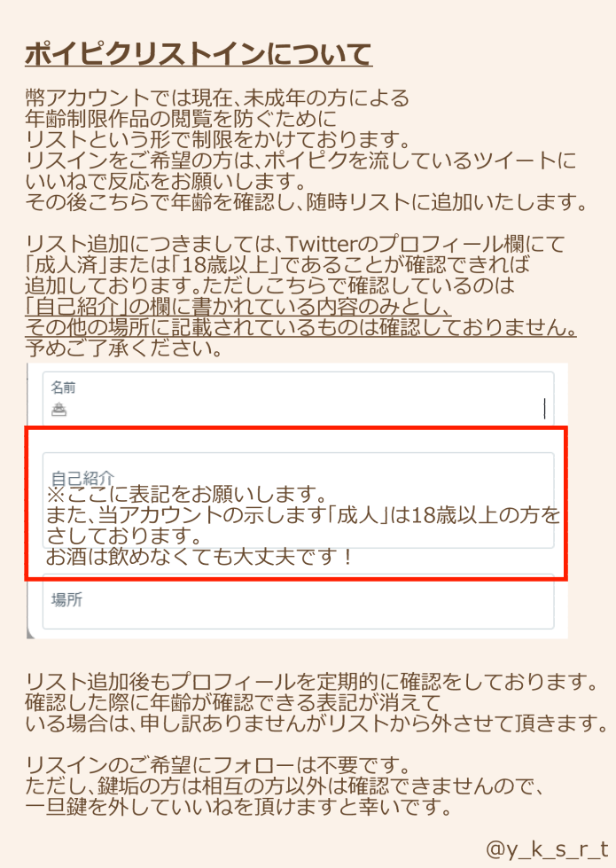Click the 名前 field label
Screen dimensions: 616x868
(63, 387)
